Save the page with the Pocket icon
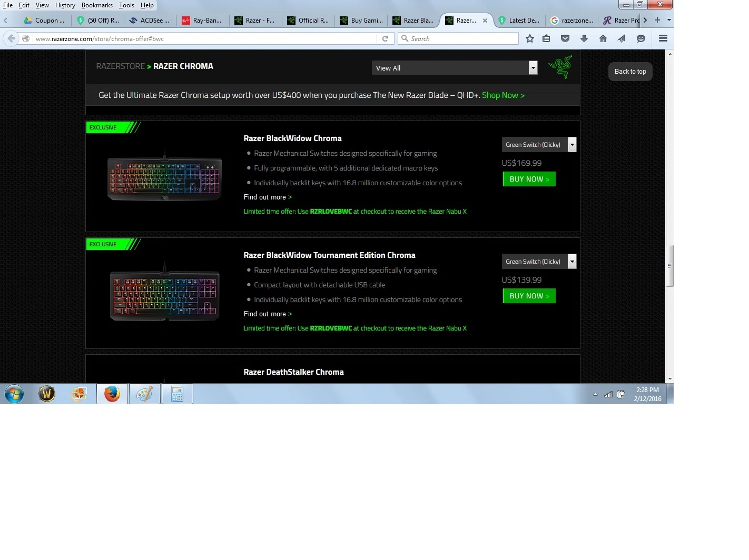 coord(565,38)
